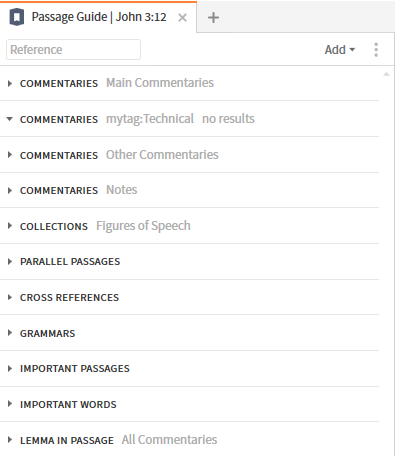Click the Passage Guide book icon

tap(17, 17)
